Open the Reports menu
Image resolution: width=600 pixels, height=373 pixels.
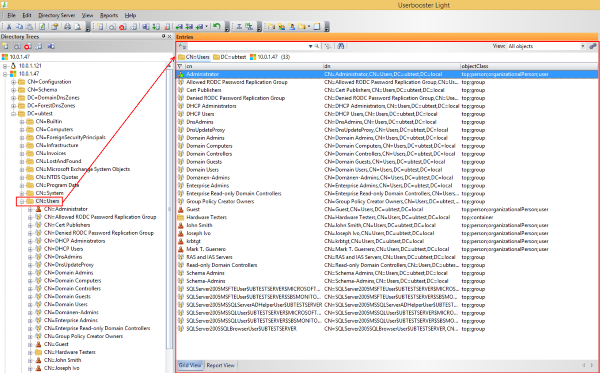[x=109, y=15]
